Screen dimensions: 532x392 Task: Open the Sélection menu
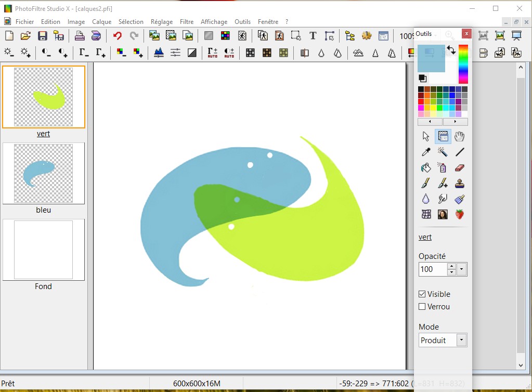(131, 22)
